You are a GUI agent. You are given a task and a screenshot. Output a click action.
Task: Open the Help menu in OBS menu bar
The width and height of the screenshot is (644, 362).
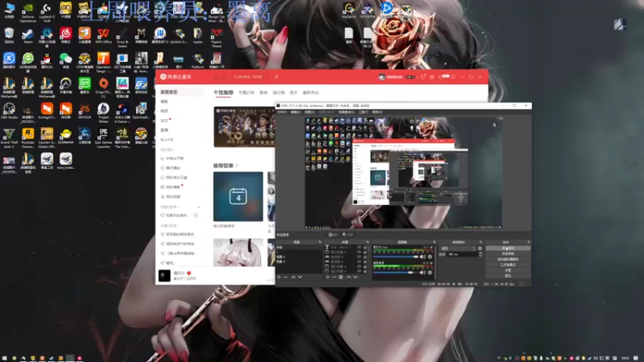pyautogui.click(x=377, y=112)
